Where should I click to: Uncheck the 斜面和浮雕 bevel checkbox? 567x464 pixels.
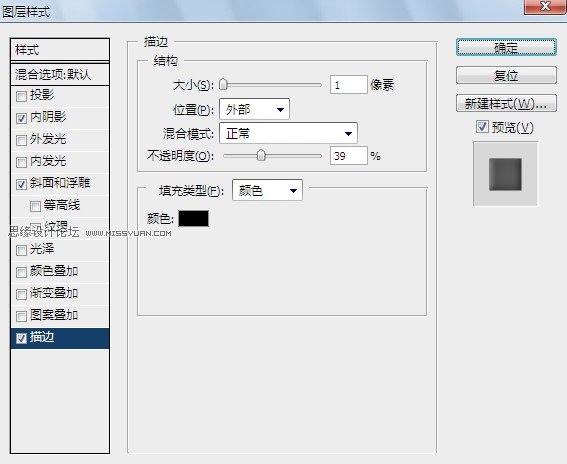tap(21, 184)
